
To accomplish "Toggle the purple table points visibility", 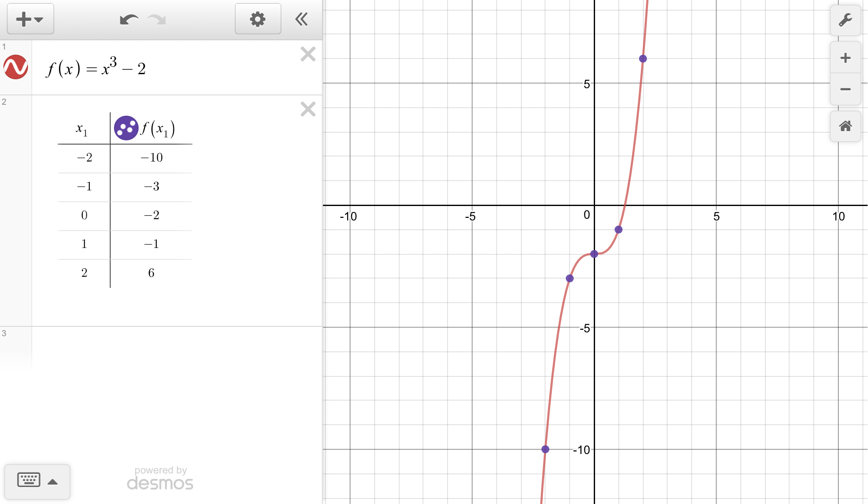I will tap(126, 128).
